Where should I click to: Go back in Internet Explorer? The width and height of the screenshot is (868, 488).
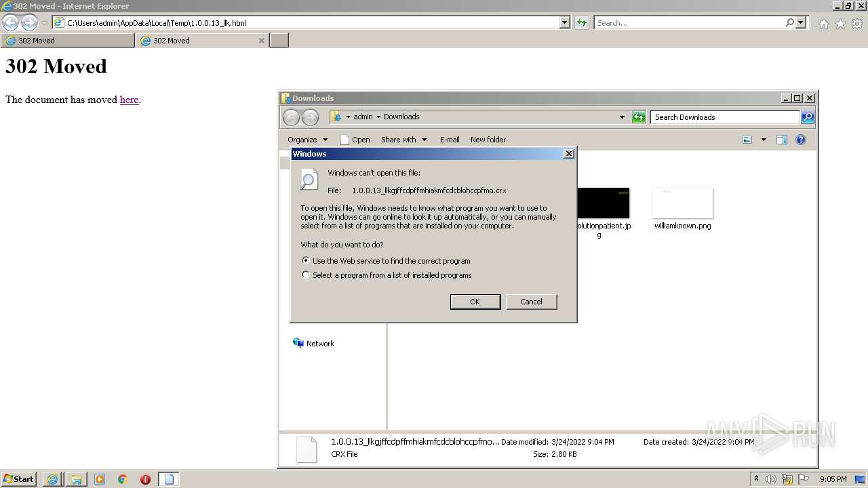click(x=11, y=23)
